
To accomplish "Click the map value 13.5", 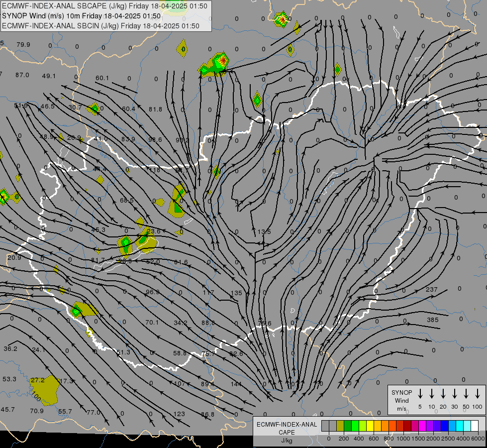I will [264, 232].
